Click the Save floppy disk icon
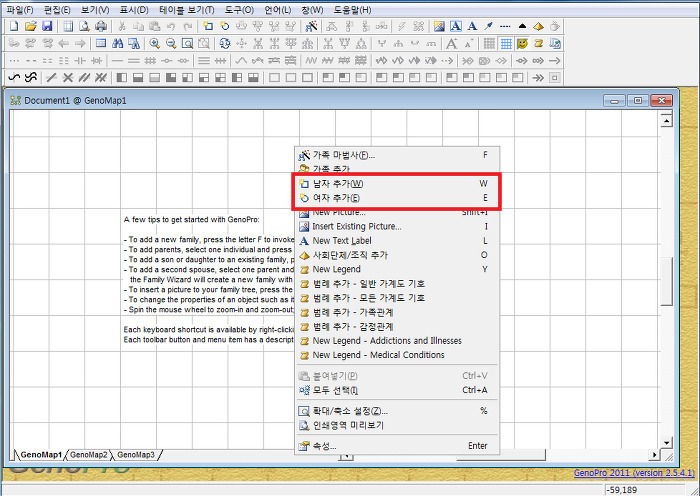700x496 pixels. pos(47,26)
